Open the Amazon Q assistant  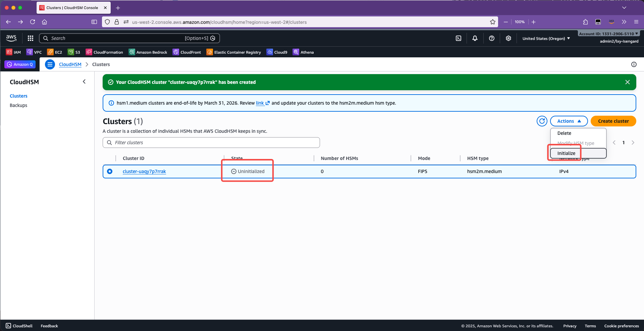point(20,64)
